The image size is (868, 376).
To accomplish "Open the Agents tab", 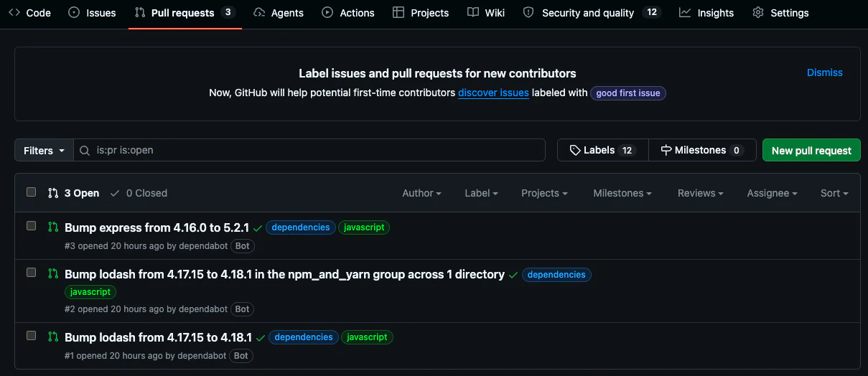I will tap(279, 13).
